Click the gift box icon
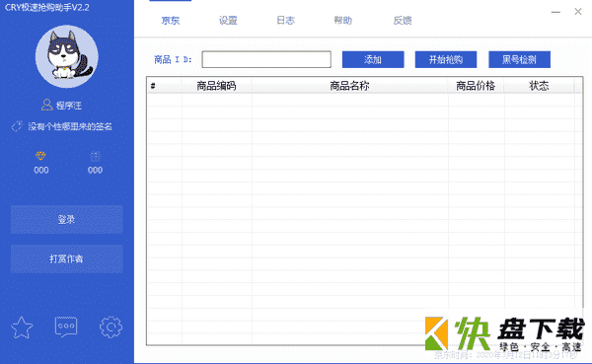This screenshot has width=592, height=364. [x=95, y=156]
